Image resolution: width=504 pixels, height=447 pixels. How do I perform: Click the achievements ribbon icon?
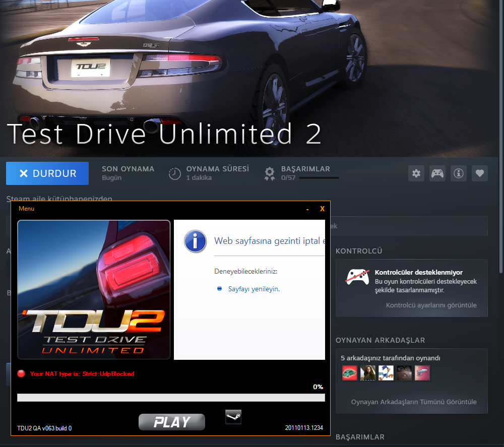click(x=269, y=173)
